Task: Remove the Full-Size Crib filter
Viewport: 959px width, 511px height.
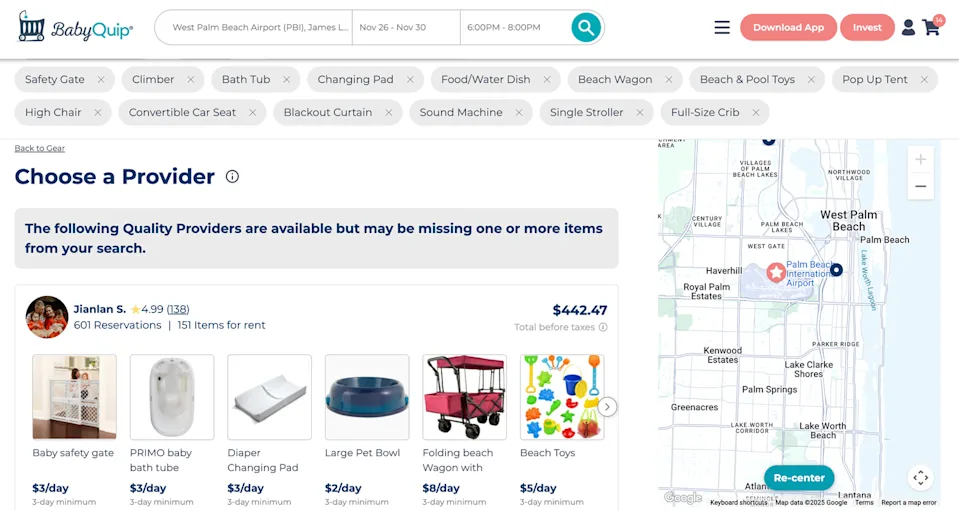Action: (756, 113)
